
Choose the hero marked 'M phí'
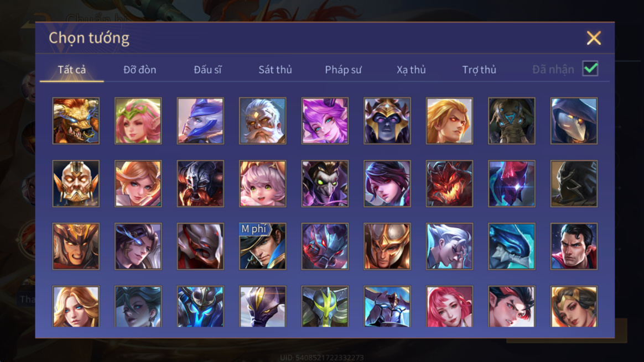(262, 246)
